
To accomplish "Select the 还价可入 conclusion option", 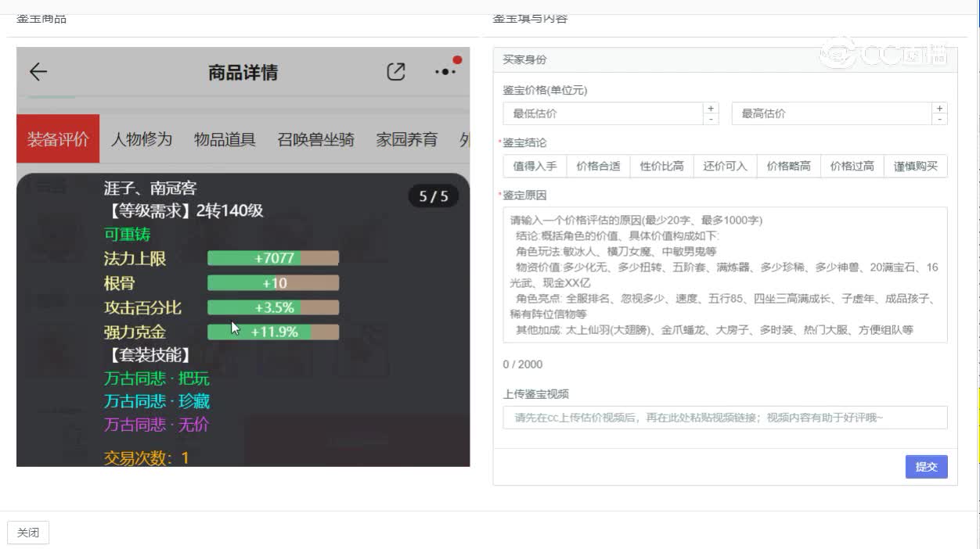I will coord(725,166).
